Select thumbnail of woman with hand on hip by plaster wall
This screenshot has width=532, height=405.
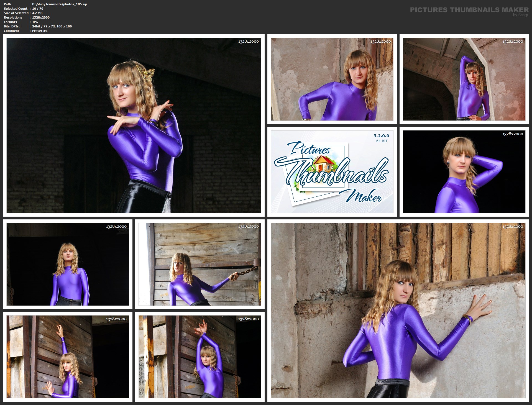tap(332, 79)
